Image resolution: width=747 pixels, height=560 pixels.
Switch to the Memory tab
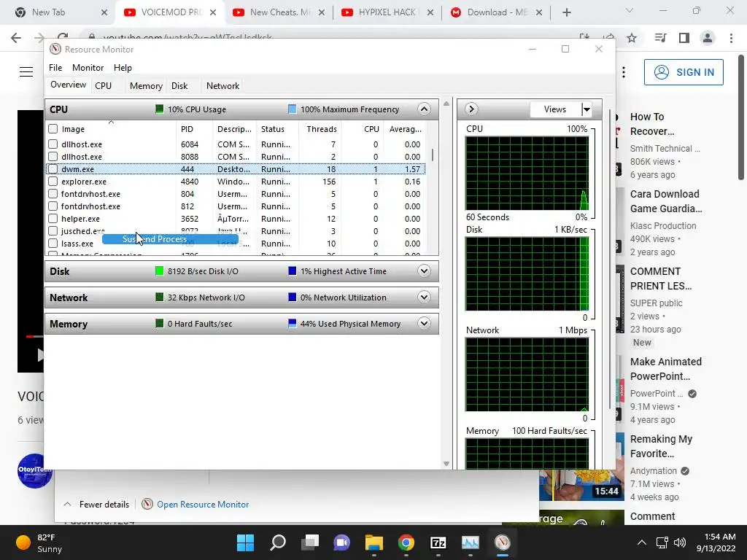(x=146, y=86)
